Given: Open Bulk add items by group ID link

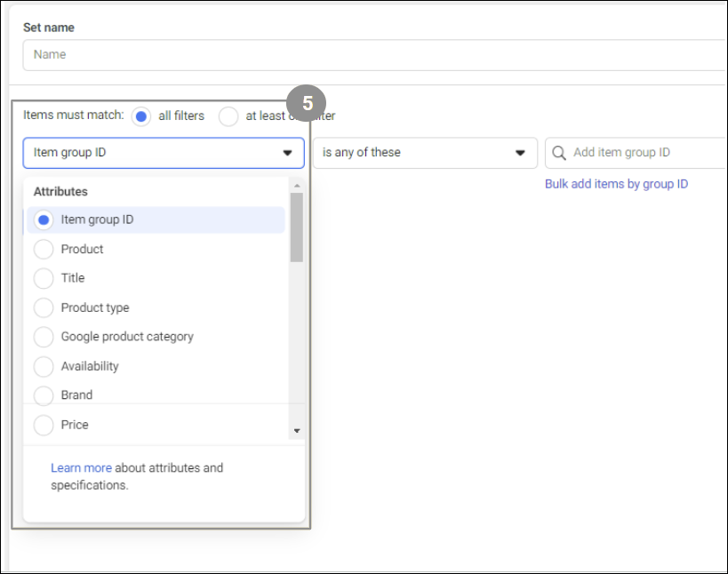Looking at the screenshot, I should pyautogui.click(x=616, y=184).
